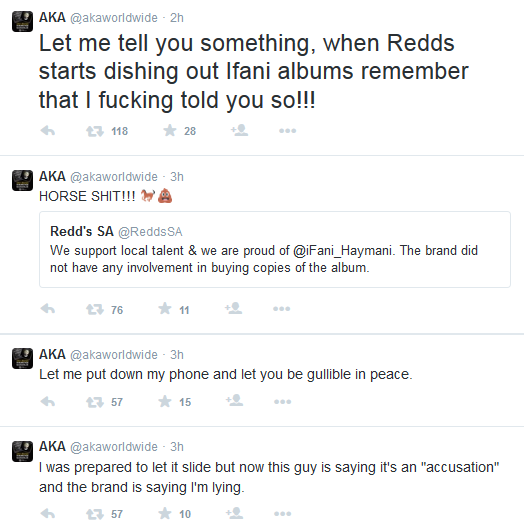Retweet the tweet with 118 retweets
The width and height of the screenshot is (524, 528).
pos(95,131)
